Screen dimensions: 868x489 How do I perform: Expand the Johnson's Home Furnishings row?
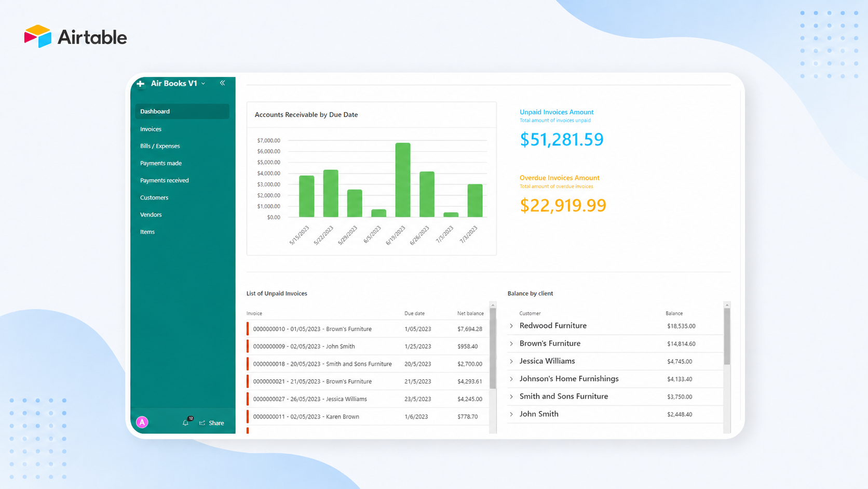tap(511, 379)
